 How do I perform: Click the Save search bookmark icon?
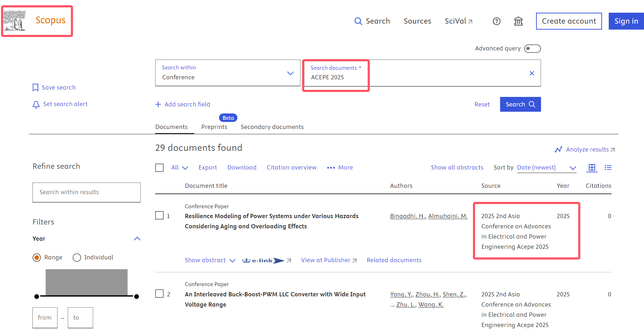[x=35, y=87]
